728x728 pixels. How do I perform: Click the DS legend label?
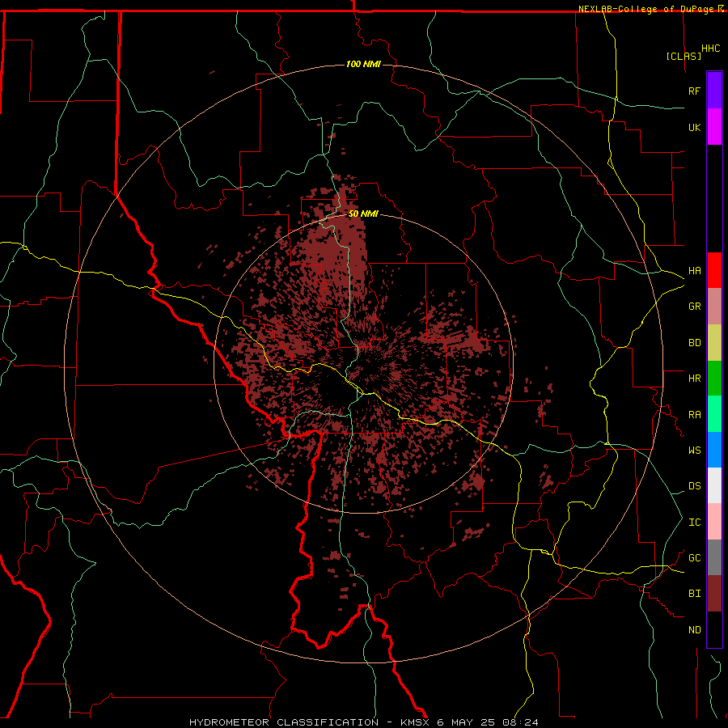pos(694,486)
